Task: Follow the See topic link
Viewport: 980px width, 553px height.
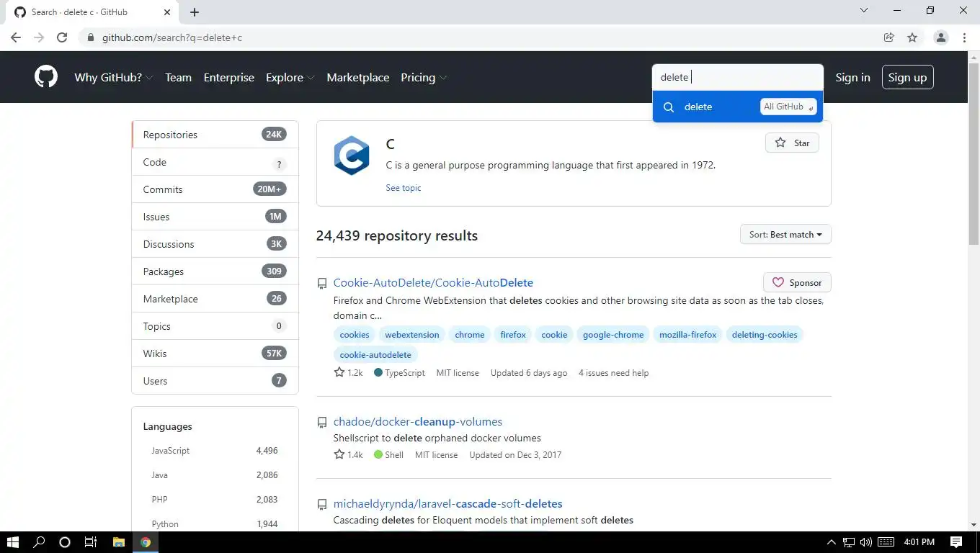Action: pos(403,188)
